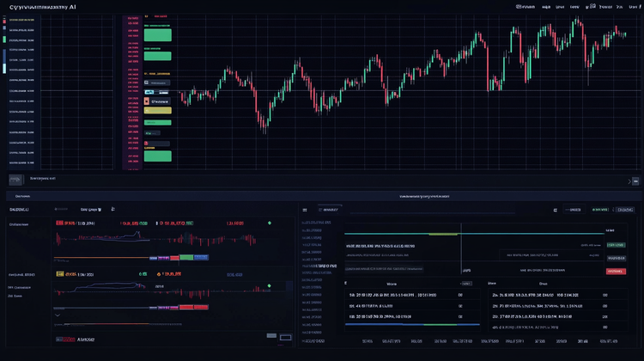Click the orange icon in the second indicator row header
644x361 pixels.
[159, 274]
